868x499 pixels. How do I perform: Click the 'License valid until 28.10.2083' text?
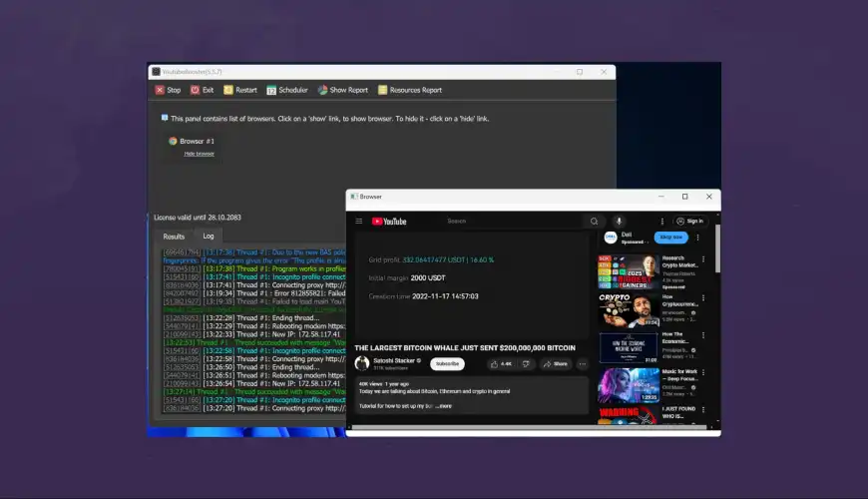198,218
